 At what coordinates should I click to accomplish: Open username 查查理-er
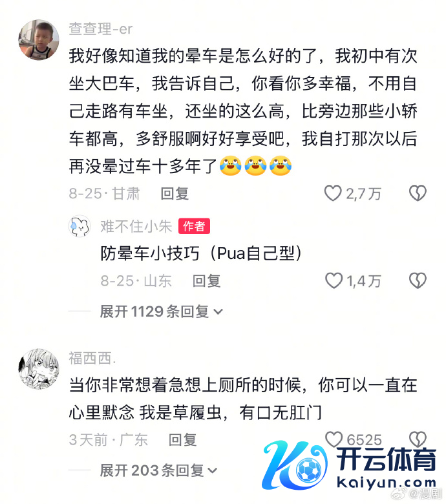101,29
